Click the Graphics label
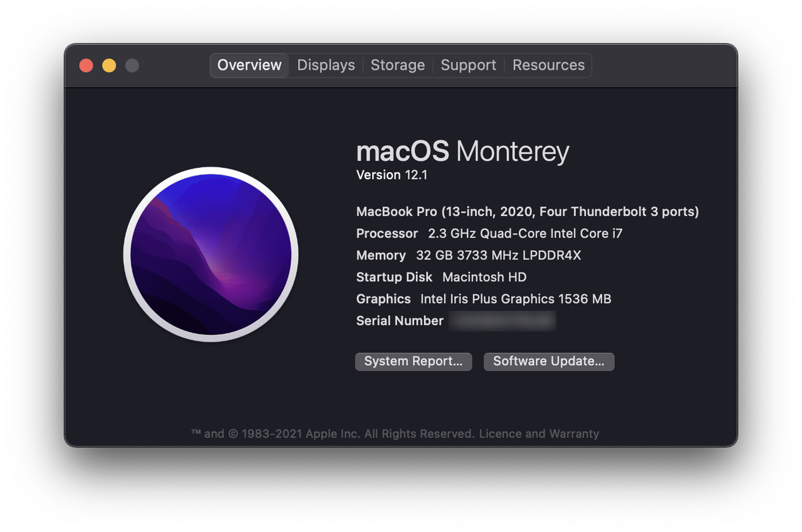Screen dimensions: 802x532 click(x=383, y=299)
